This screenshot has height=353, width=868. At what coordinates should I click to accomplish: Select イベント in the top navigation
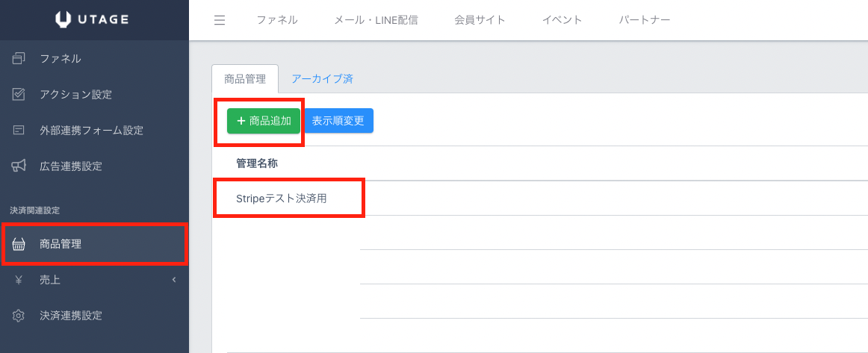[562, 20]
